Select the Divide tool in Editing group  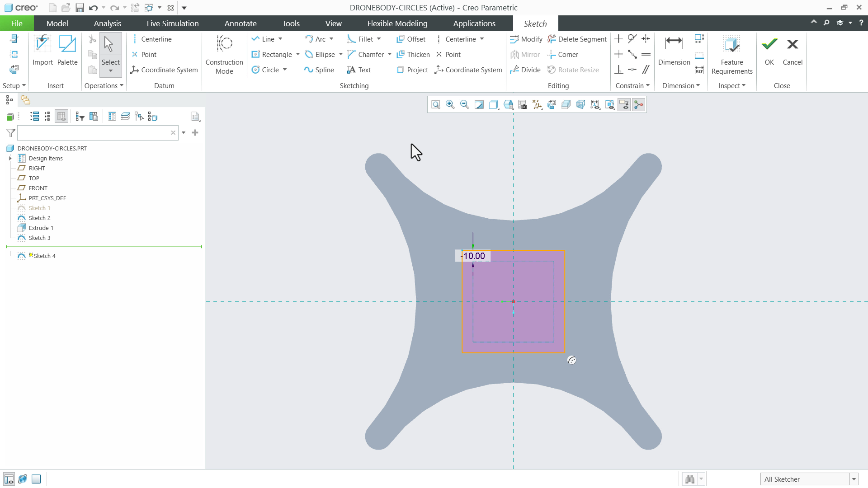(526, 70)
